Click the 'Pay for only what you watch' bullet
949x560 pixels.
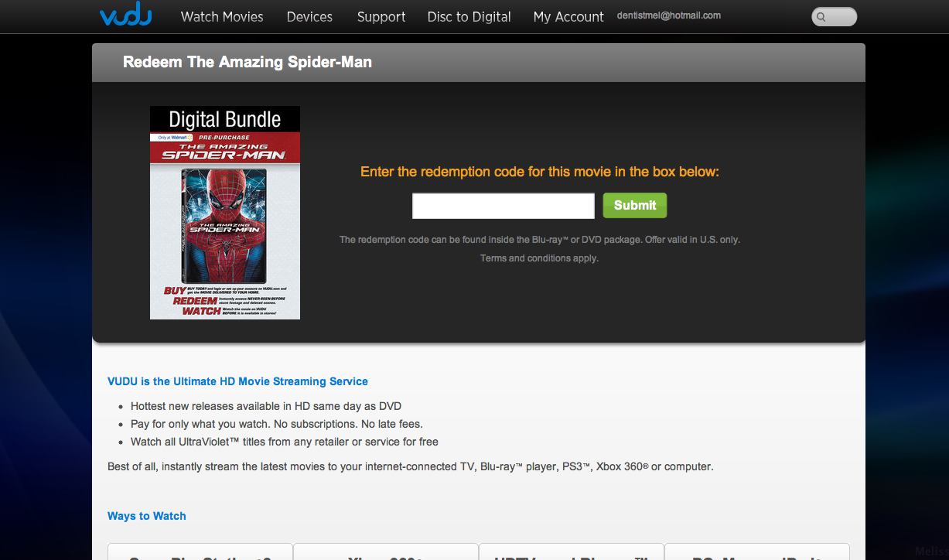[x=277, y=424]
